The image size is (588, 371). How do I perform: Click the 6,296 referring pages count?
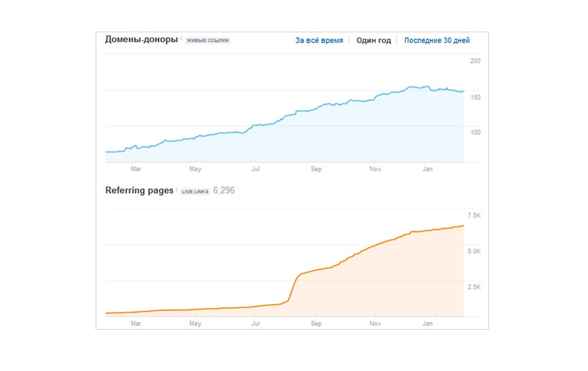(x=224, y=190)
